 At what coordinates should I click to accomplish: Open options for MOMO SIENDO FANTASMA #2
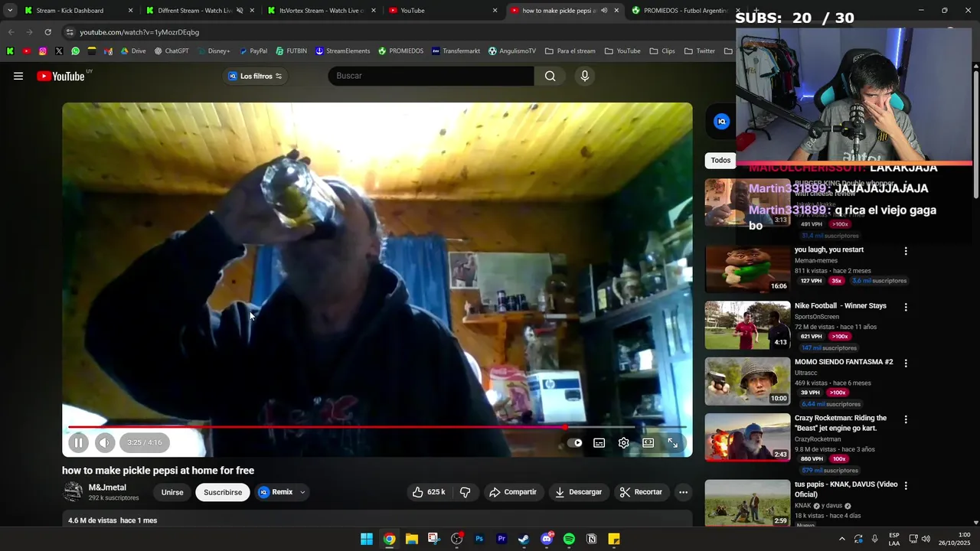[x=906, y=363]
